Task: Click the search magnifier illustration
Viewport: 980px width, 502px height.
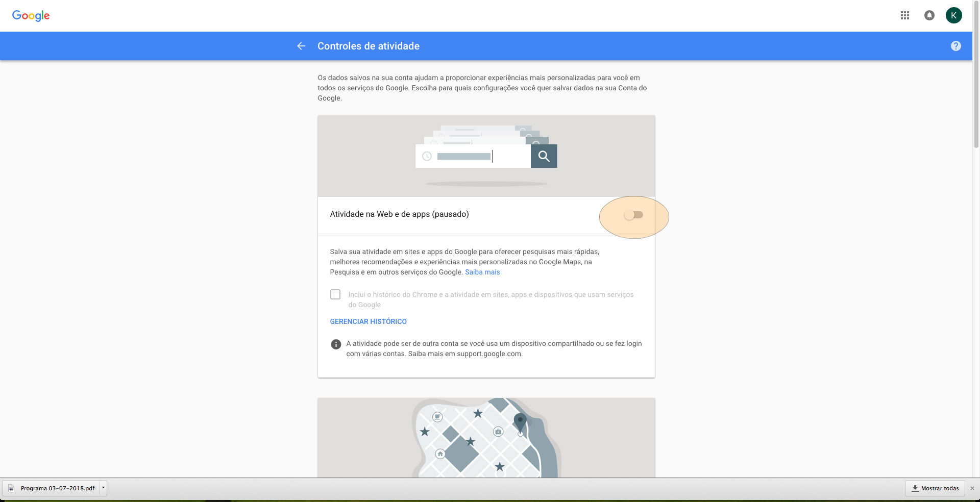Action: coord(544,156)
